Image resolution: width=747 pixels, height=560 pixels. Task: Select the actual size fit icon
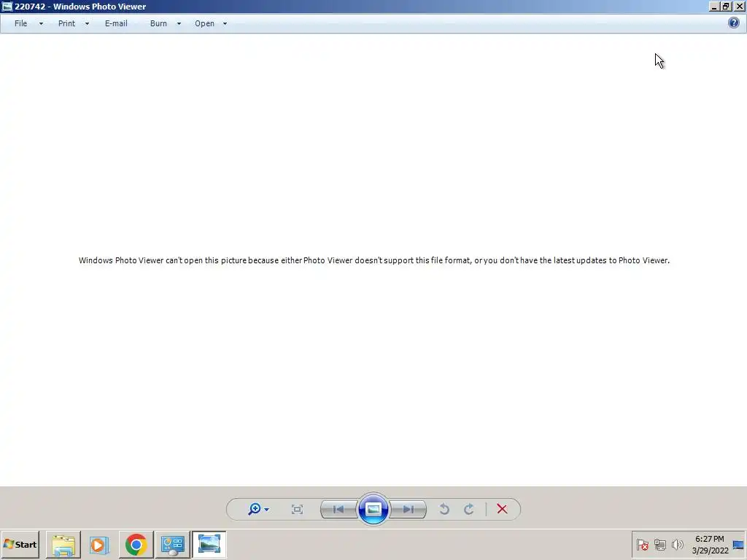point(298,510)
